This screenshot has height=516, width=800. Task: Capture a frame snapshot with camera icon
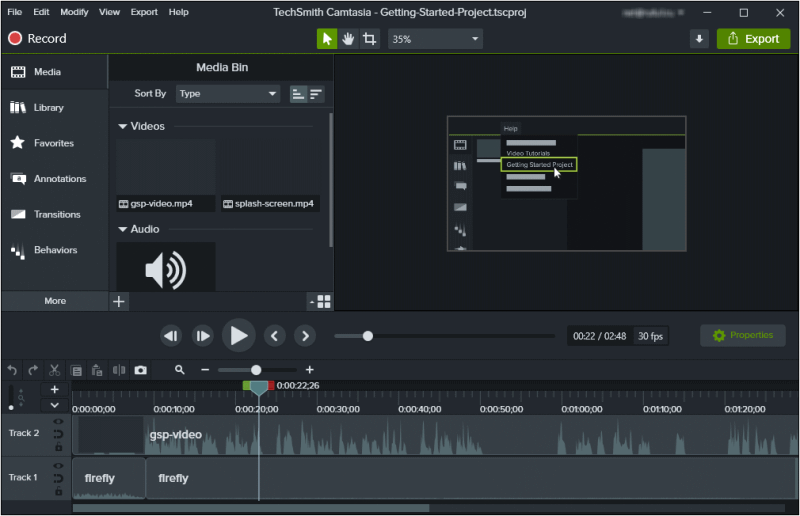point(140,370)
